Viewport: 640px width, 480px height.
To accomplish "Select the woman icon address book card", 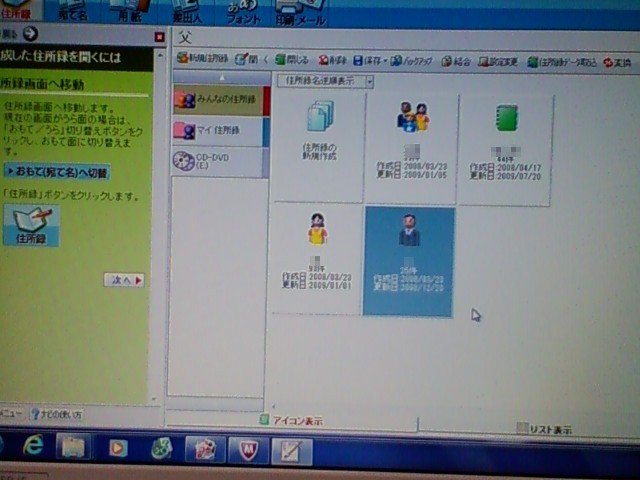I will click(x=316, y=258).
